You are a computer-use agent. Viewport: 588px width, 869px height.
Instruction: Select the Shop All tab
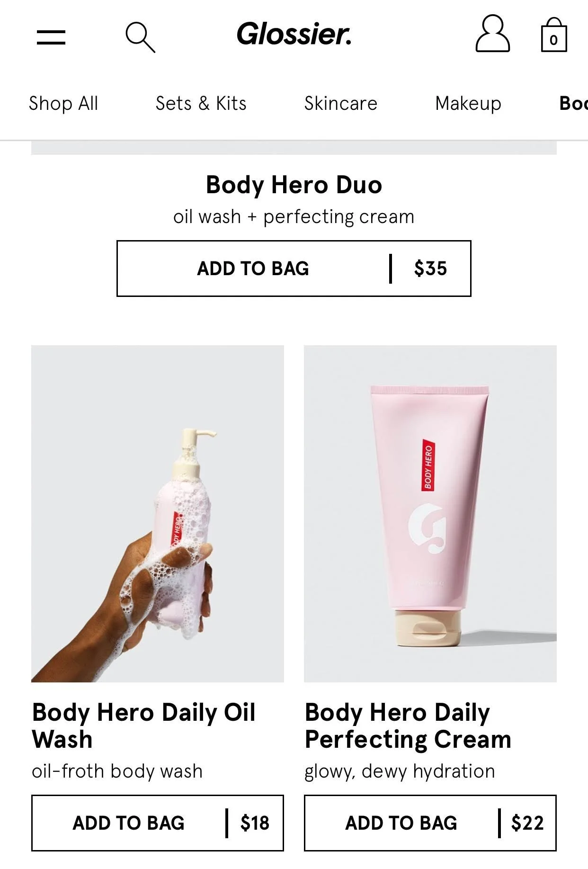pyautogui.click(x=63, y=103)
